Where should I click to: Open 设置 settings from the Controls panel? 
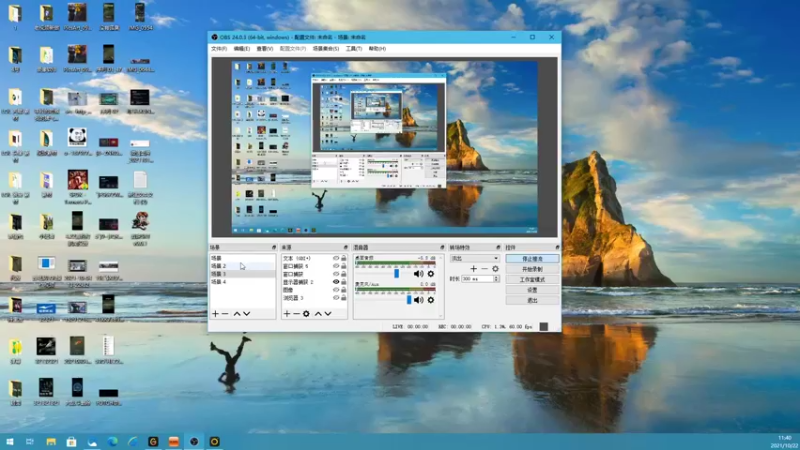pos(532,290)
